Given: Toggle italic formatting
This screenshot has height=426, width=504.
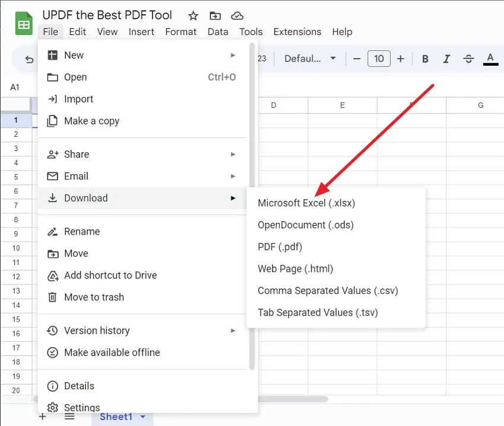Looking at the screenshot, I should coord(446,59).
